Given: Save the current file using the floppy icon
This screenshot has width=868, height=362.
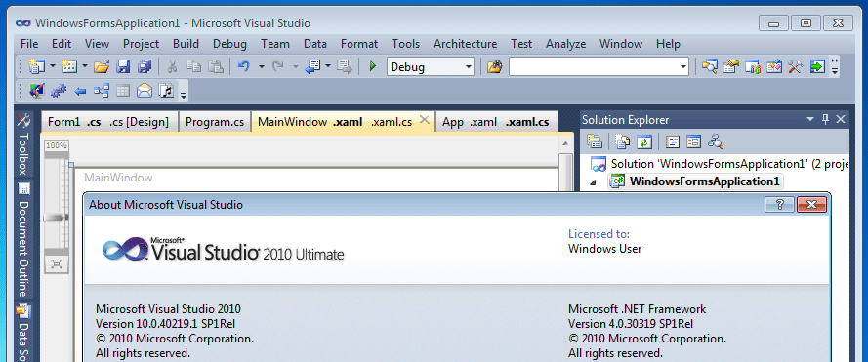Looking at the screenshot, I should [123, 67].
